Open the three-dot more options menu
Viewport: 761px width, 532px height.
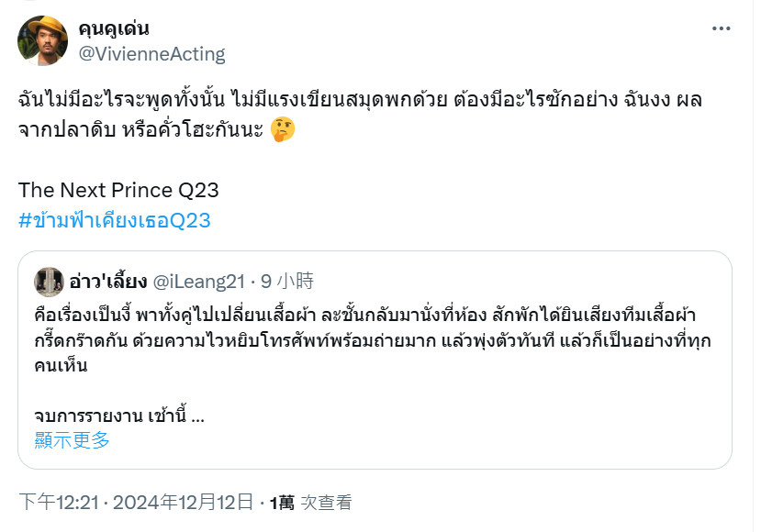[x=721, y=28]
